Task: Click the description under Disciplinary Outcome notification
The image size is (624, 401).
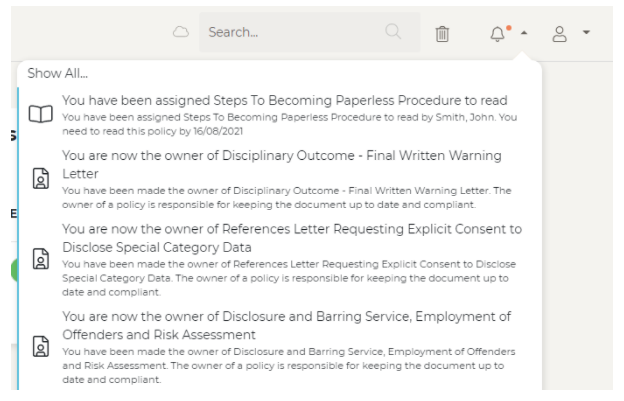Action: pos(286,197)
